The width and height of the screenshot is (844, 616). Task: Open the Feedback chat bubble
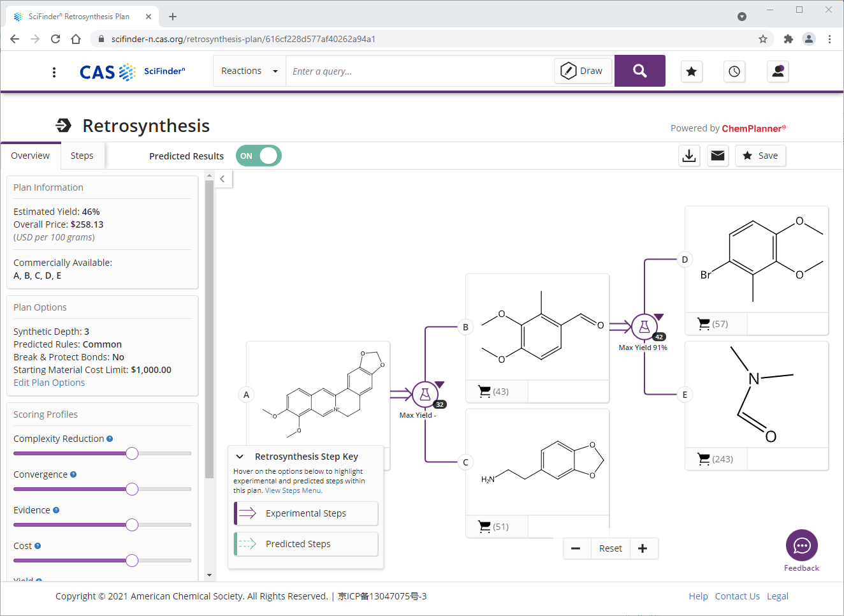tap(801, 545)
